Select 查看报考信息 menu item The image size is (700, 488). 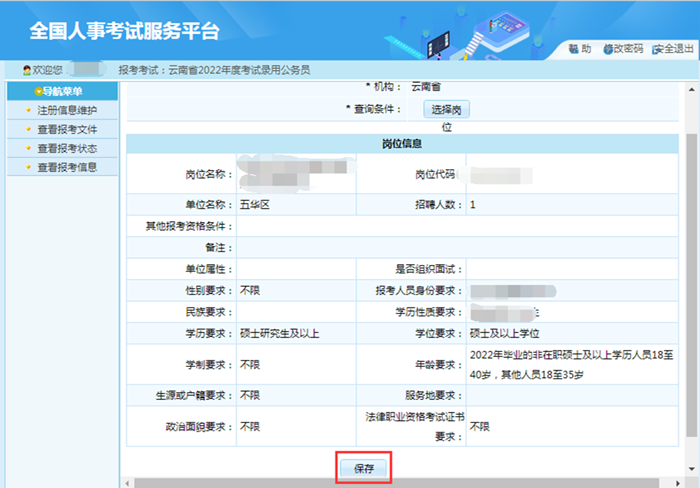click(x=66, y=167)
